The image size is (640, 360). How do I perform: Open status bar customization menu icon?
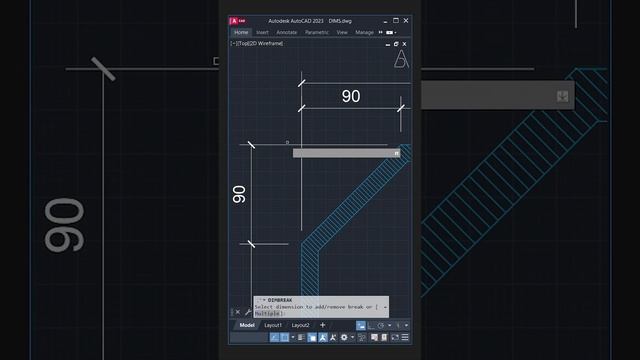click(405, 337)
